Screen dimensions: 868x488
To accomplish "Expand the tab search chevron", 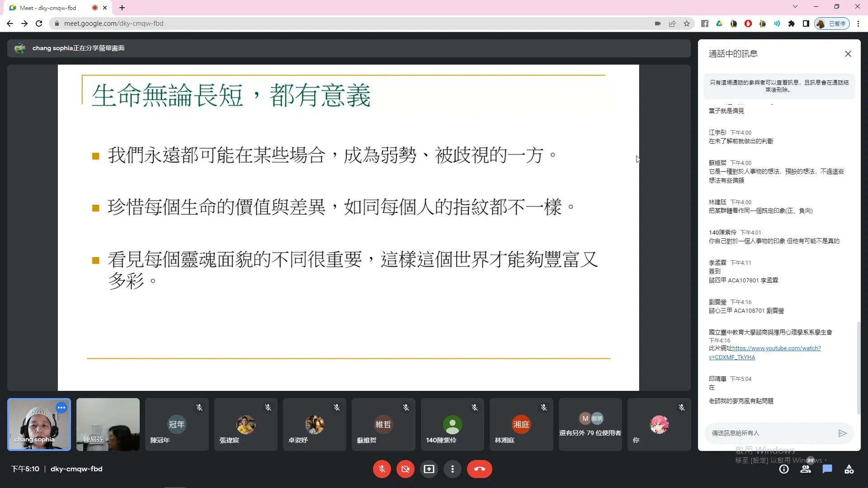I will coord(795,6).
